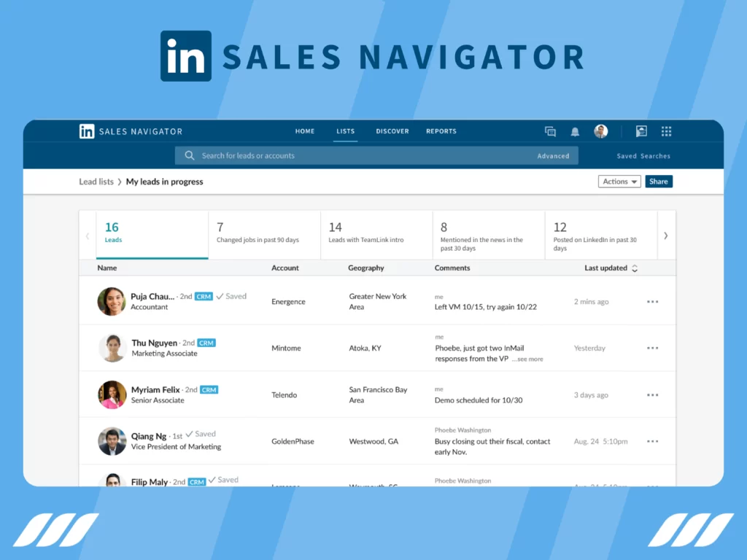Screen dimensions: 747x560
Task: Click 'Atoka, KY' geography cell
Action: tap(365, 348)
